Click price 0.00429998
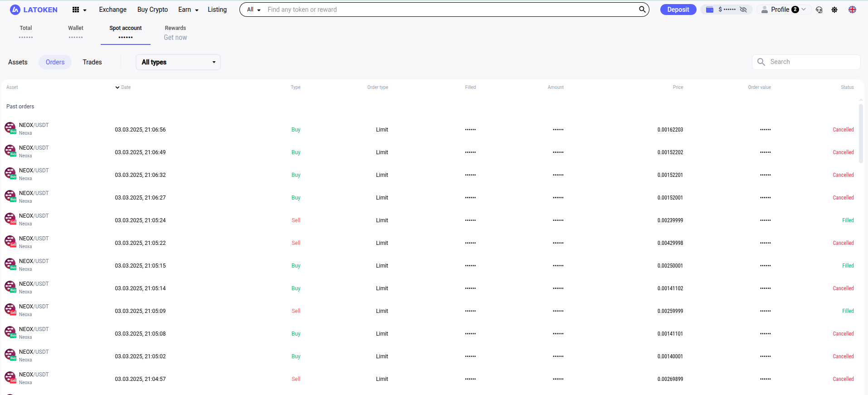This screenshot has height=395, width=868. (670, 243)
